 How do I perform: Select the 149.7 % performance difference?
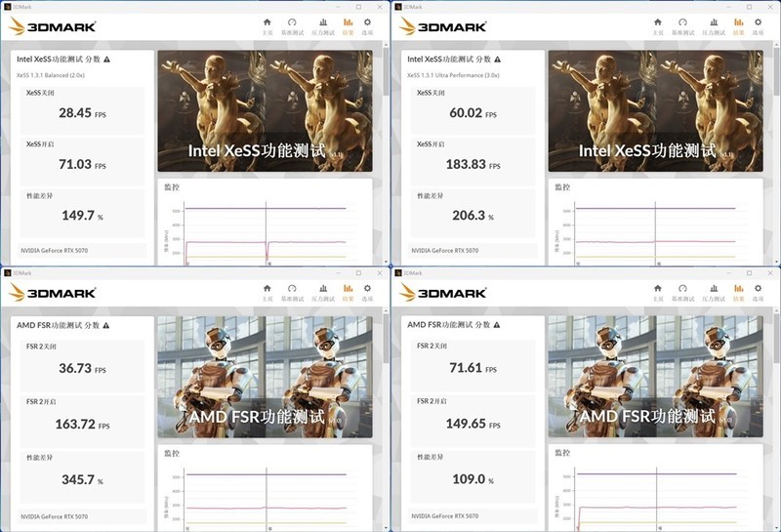point(82,216)
